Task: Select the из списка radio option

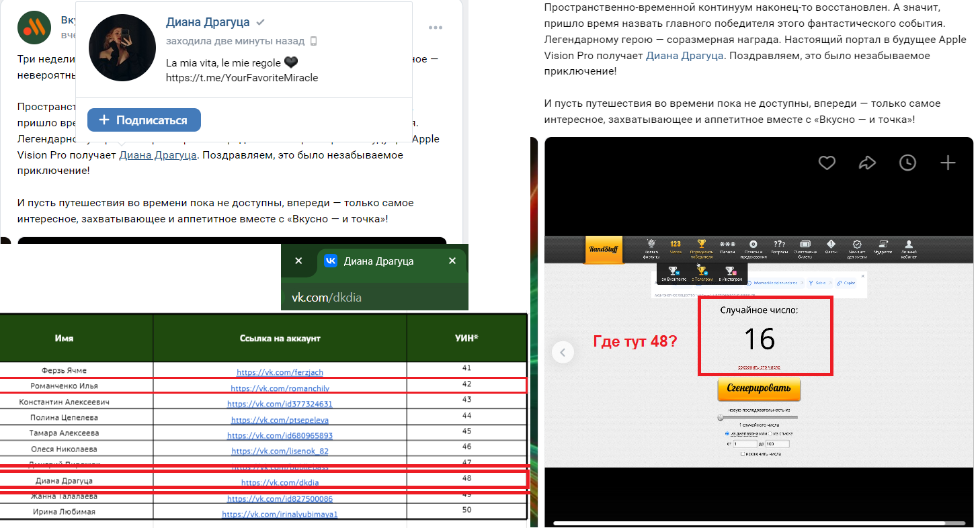Action: [x=770, y=434]
